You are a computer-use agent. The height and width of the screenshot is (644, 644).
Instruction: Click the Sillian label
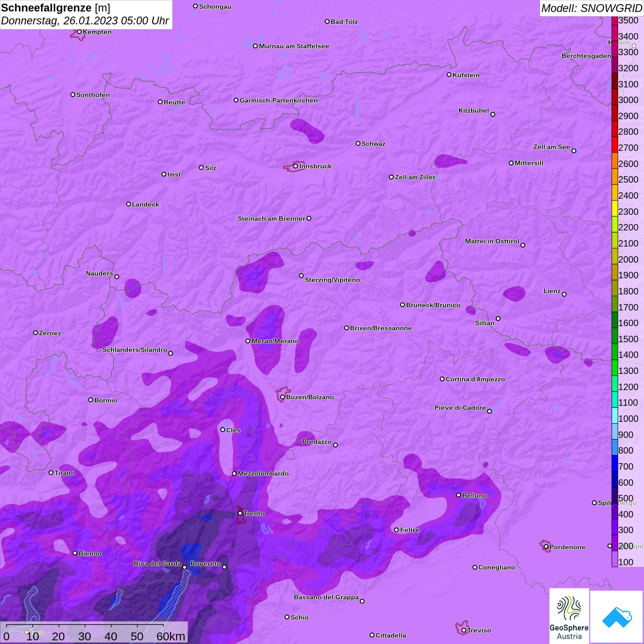[485, 323]
